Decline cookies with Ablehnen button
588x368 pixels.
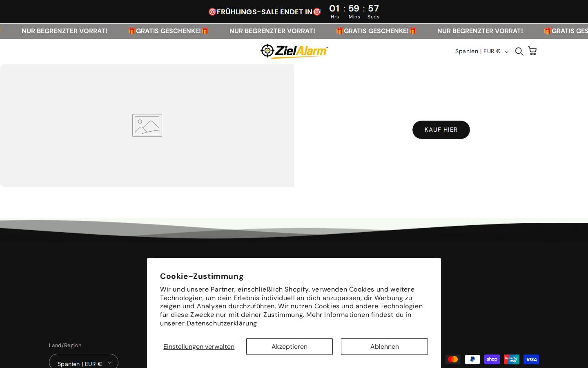(384, 346)
